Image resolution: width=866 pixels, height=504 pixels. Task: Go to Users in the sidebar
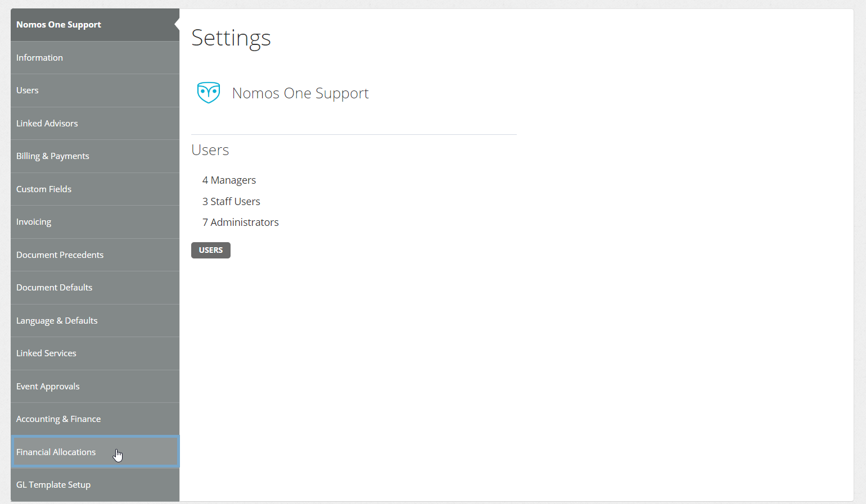95,90
